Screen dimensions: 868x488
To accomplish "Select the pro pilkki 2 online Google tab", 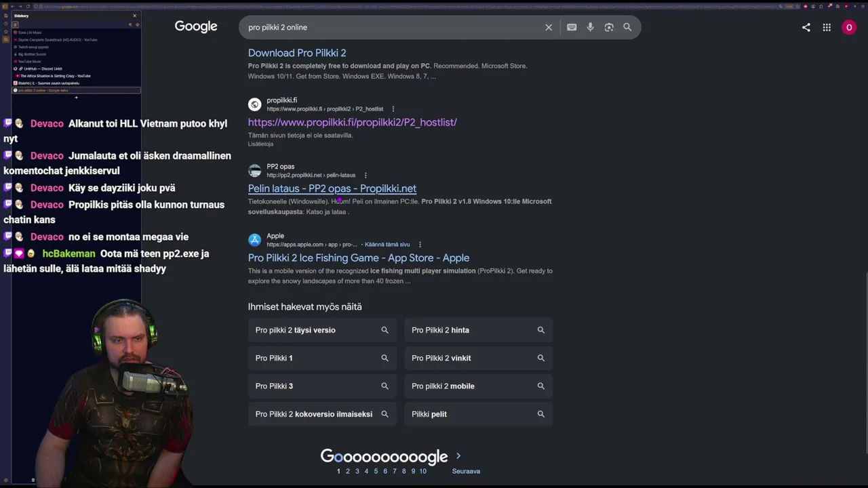I will tap(77, 90).
